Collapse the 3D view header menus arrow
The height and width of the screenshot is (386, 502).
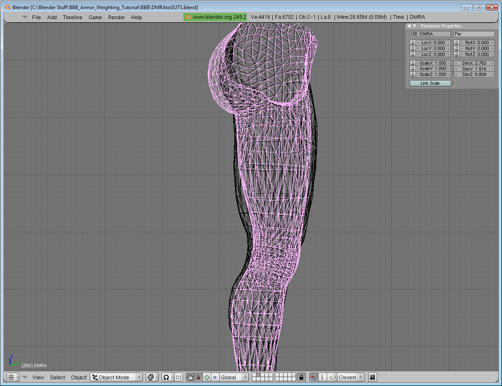click(24, 377)
